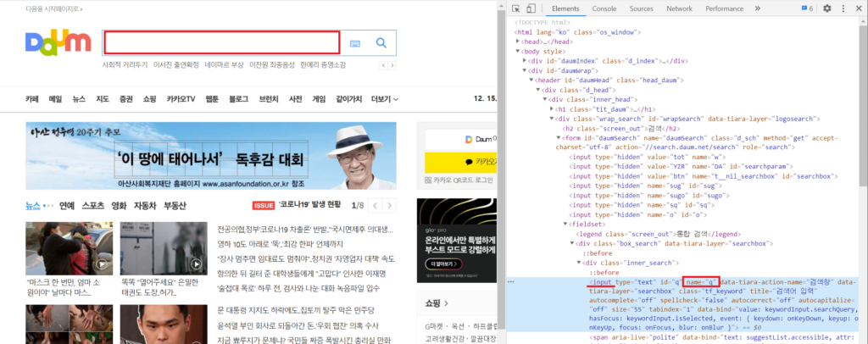This screenshot has width=868, height=344.
Task: Select the 자동차 news category tab
Action: click(145, 206)
